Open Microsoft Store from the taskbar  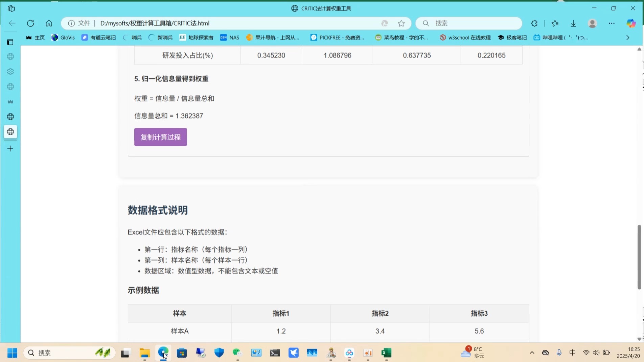(182, 353)
